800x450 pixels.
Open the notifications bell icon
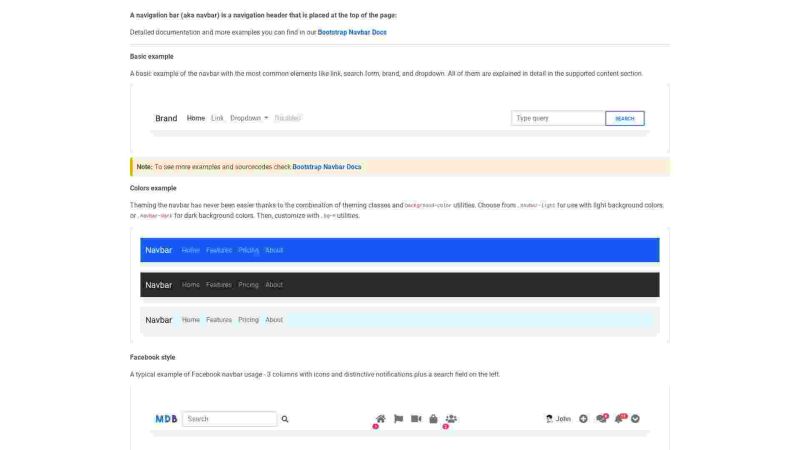pos(618,419)
